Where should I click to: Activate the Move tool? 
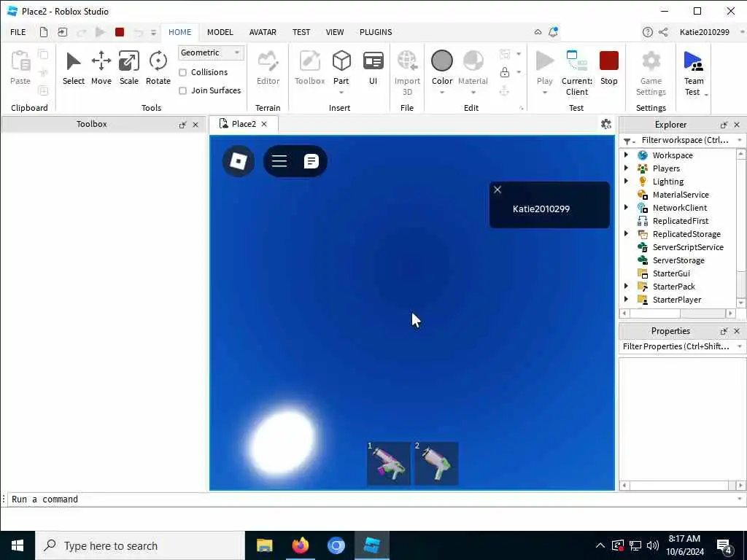point(101,68)
